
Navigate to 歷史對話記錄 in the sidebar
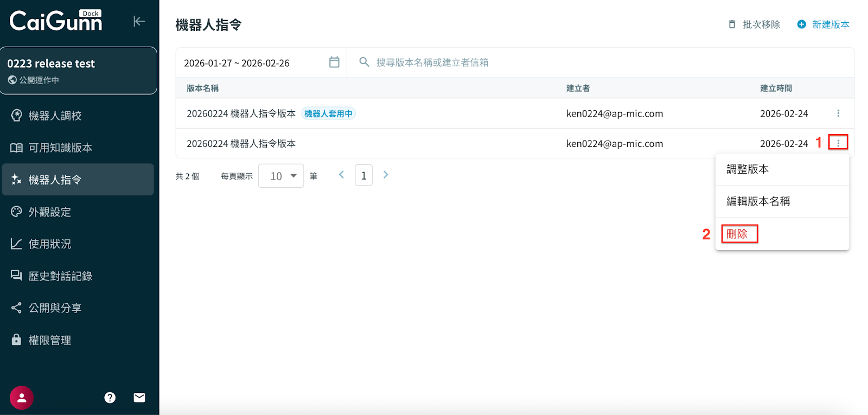(60, 276)
